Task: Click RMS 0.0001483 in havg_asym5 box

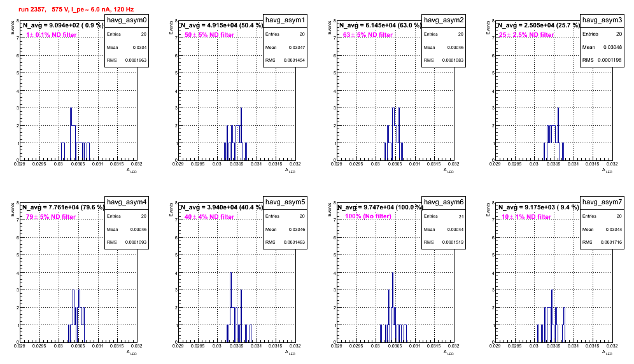Action: pos(285,242)
